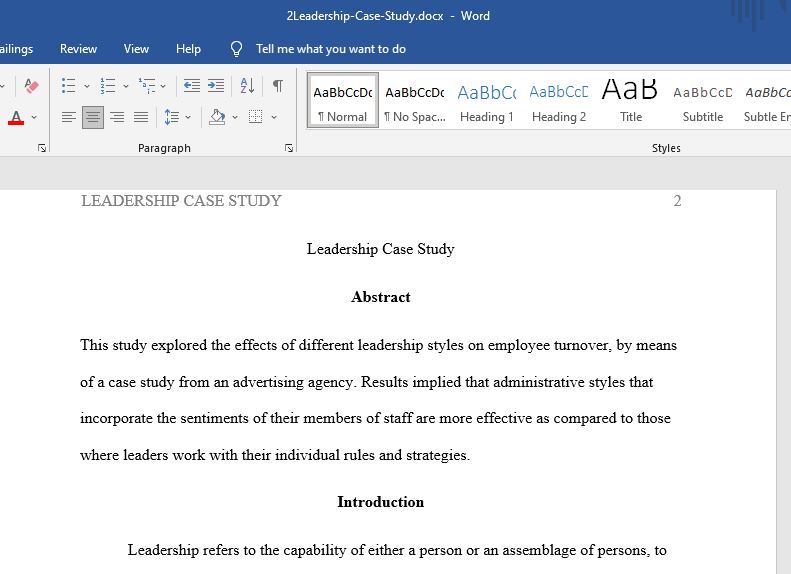Expand the numbering library dropdown arrow
Screen dimensions: 791x574
(126, 86)
